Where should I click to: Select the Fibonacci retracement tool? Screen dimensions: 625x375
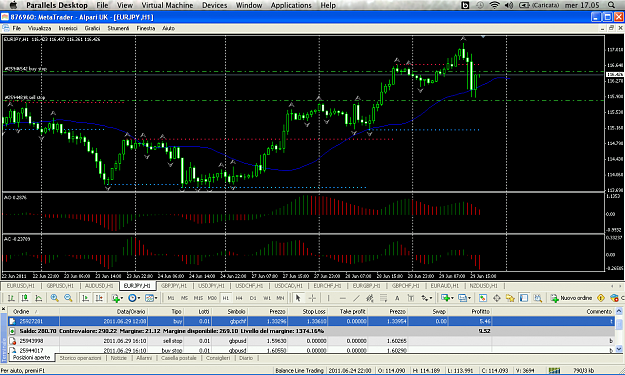tap(383, 298)
